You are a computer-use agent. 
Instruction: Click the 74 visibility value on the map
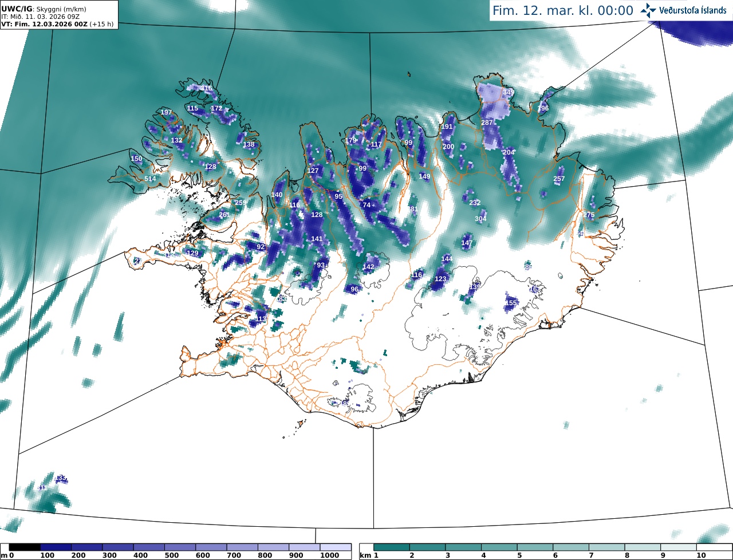366,205
